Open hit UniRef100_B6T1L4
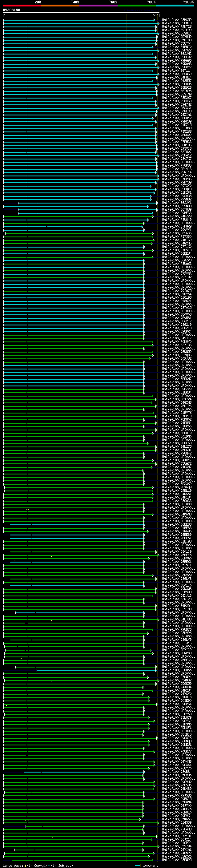The image size is (197, 868). click(x=177, y=71)
